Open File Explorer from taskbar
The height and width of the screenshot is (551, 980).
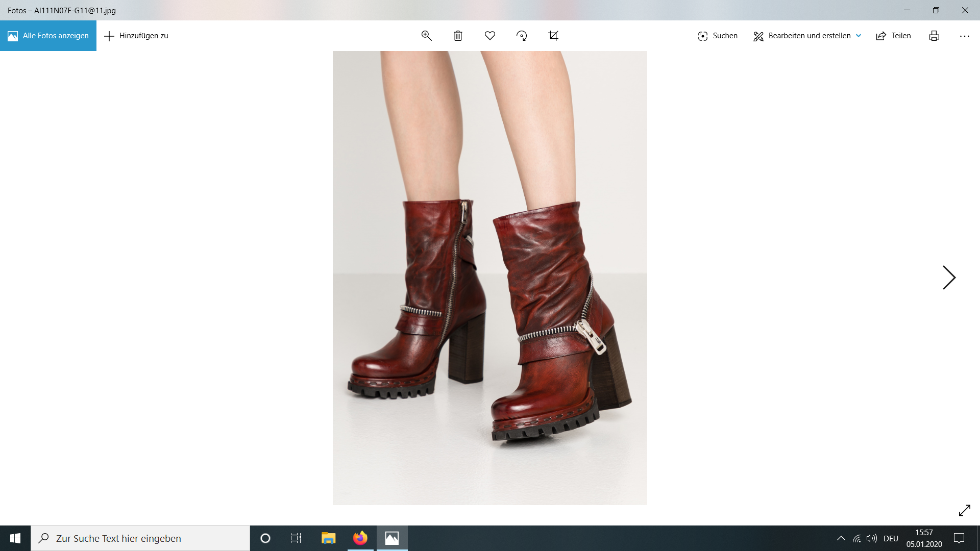pyautogui.click(x=328, y=538)
